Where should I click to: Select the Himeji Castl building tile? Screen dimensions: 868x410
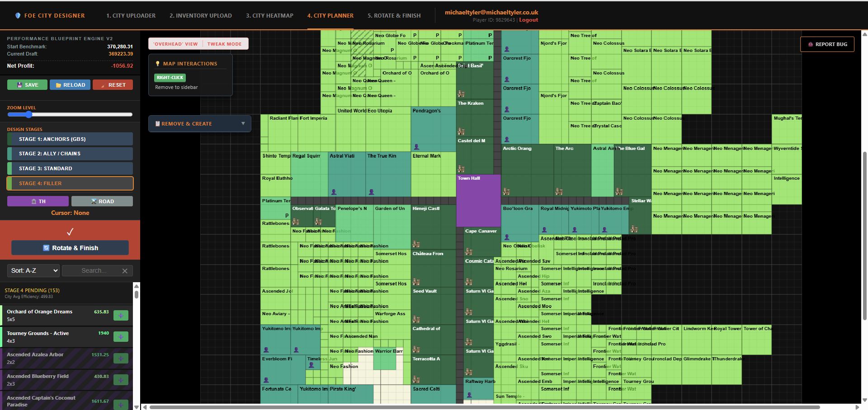[x=434, y=227]
